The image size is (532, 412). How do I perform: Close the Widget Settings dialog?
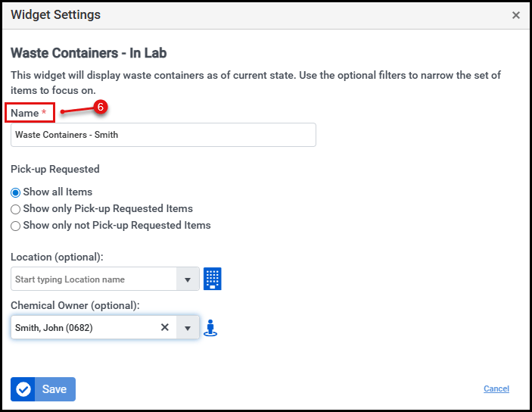516,15
